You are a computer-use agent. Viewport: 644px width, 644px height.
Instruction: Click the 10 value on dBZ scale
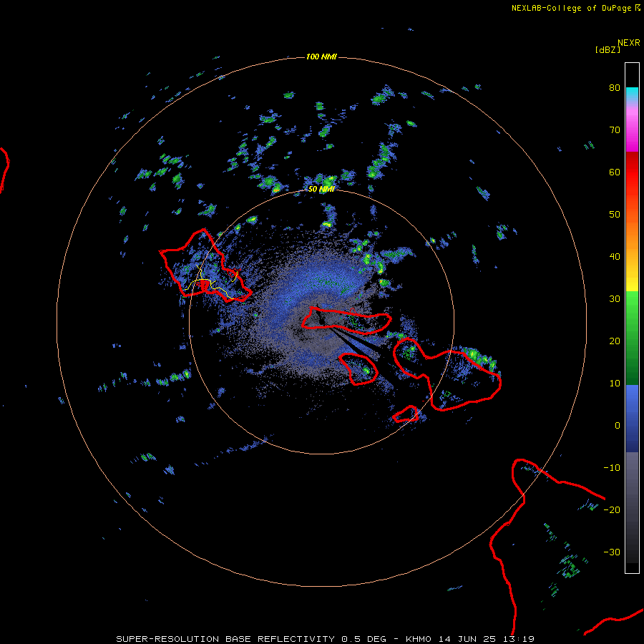point(615,384)
